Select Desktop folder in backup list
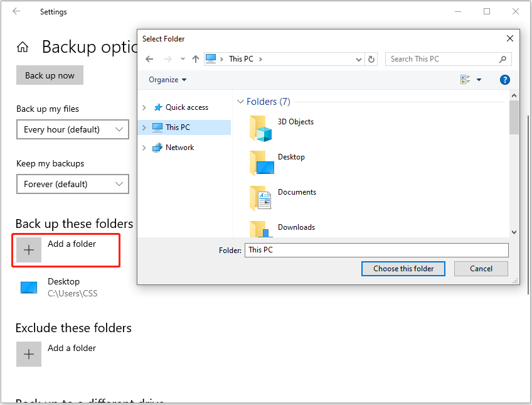 coord(60,287)
